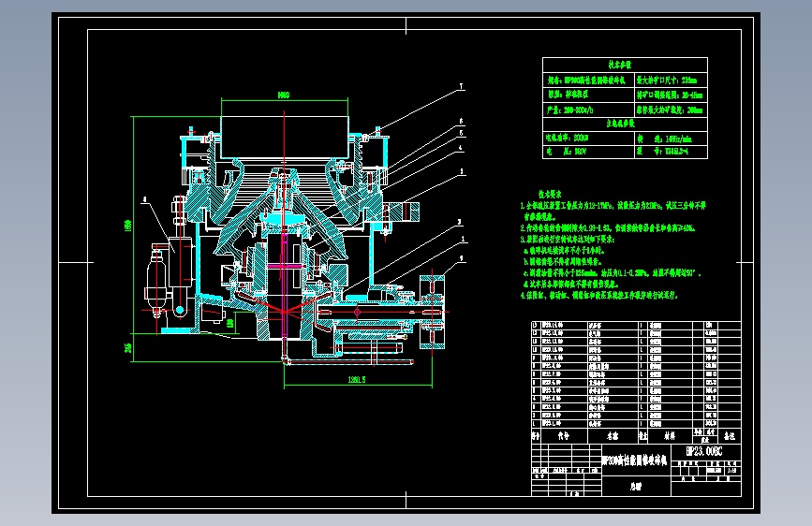Click balloon number 4 at leader end
Viewport: 812px width, 526px height.
[x=461, y=148]
